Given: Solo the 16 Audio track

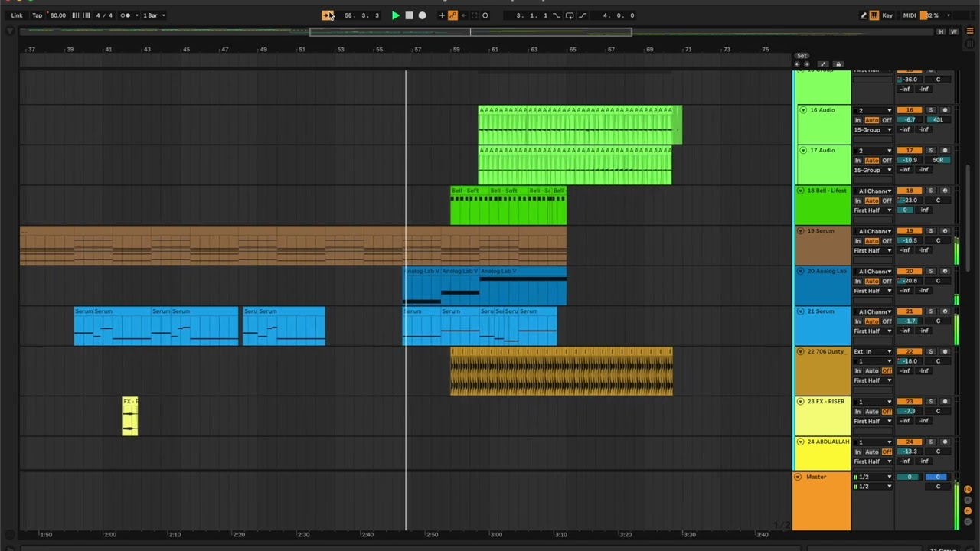Looking at the screenshot, I should click(x=931, y=110).
